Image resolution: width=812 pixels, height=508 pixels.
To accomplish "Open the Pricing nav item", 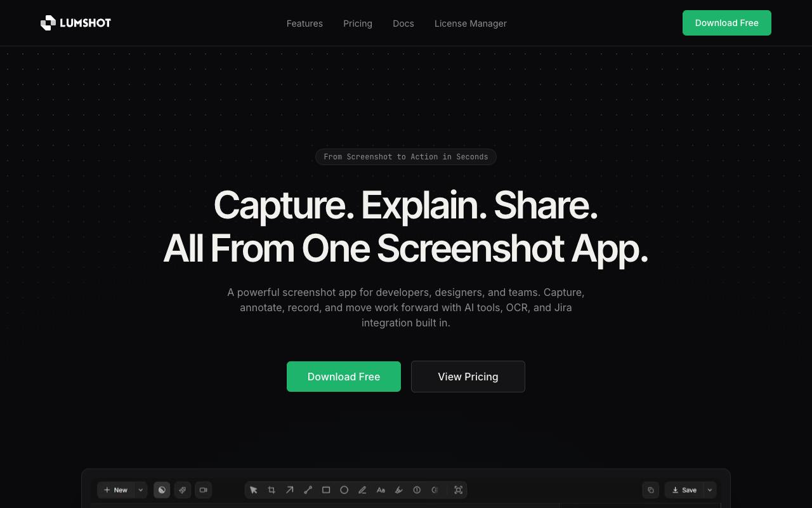I will (358, 23).
